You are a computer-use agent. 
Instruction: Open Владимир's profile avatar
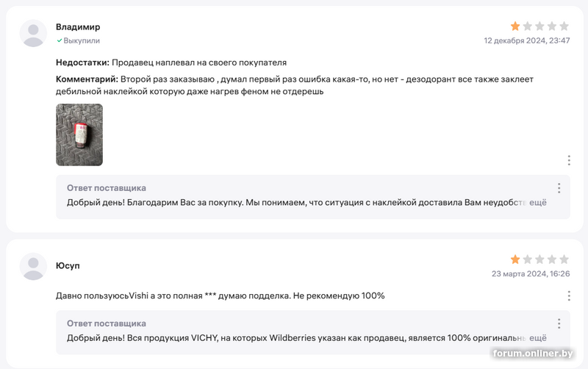33,33
